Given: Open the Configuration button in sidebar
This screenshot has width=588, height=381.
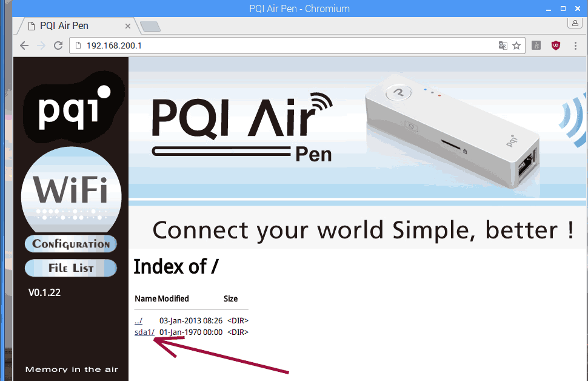Looking at the screenshot, I should tap(71, 244).
